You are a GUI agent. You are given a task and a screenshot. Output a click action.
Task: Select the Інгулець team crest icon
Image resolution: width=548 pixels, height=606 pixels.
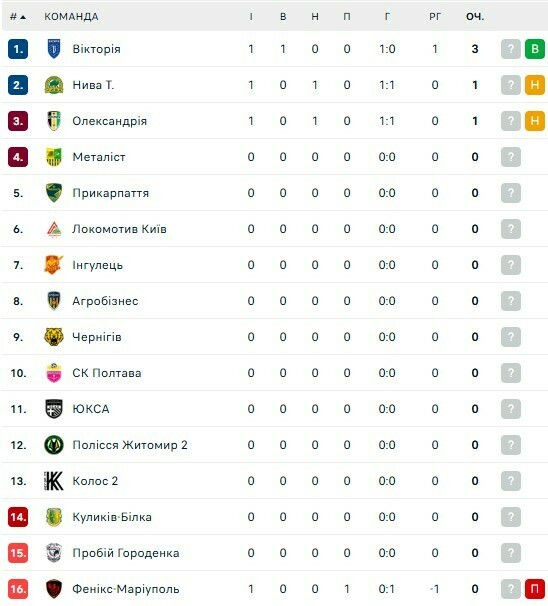coord(54,265)
